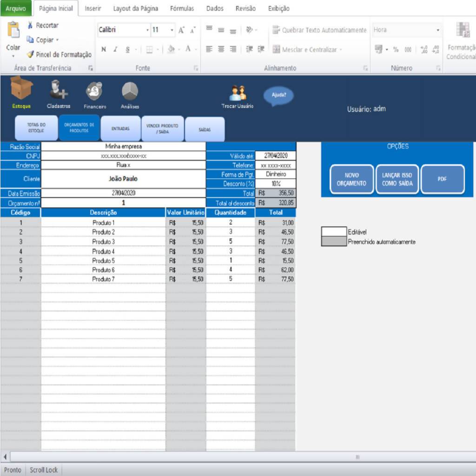Select the João Paulo client field
The image size is (476, 476).
(123, 179)
